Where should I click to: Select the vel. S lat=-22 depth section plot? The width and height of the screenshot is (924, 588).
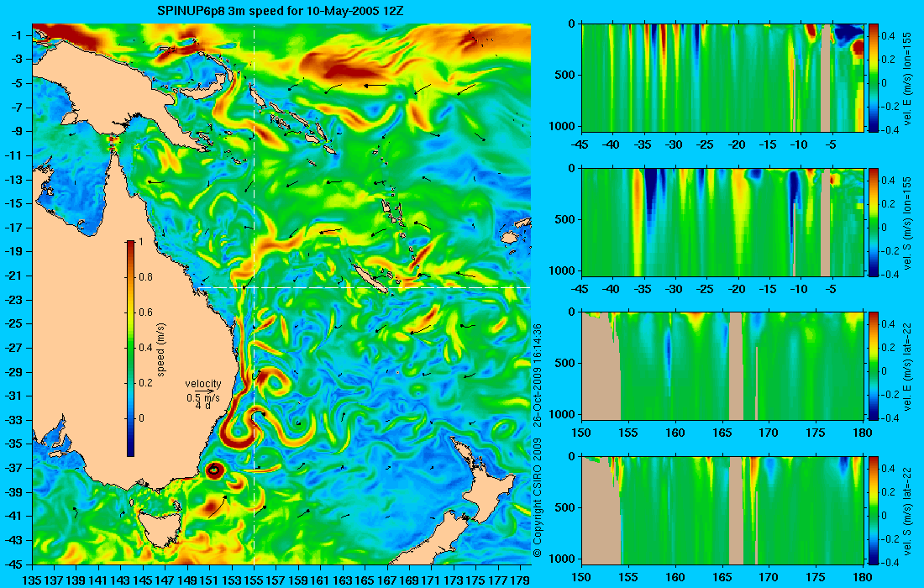pyautogui.click(x=722, y=510)
